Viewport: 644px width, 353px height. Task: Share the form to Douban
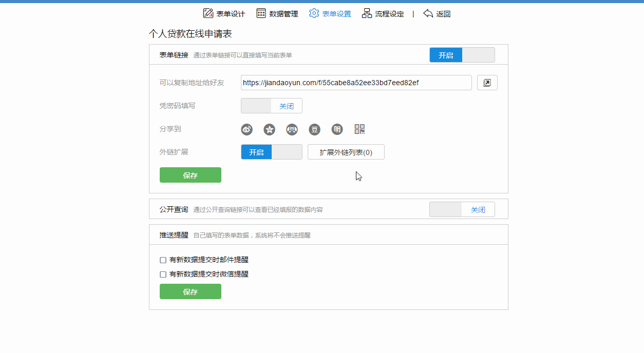point(314,130)
